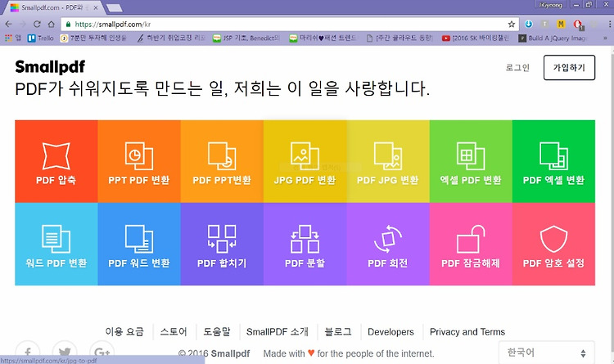Open the Chrome three-dot menu
Viewport: 614px width, 364px height.
coord(610,25)
